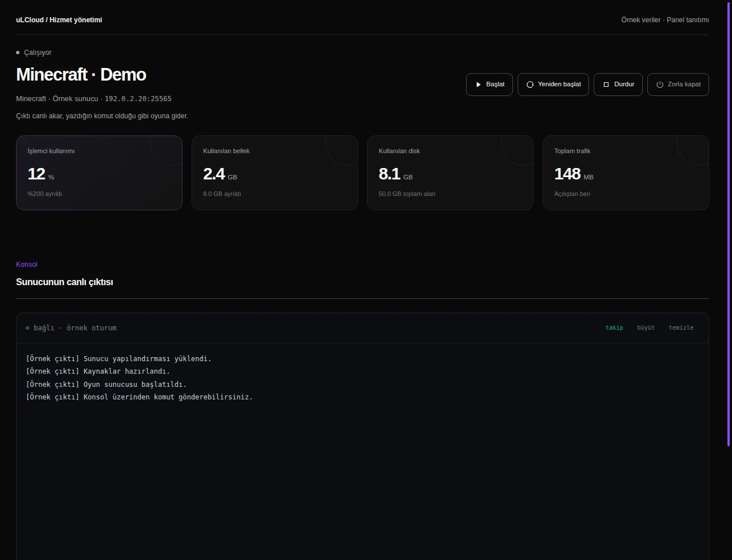
Task: Click the square stop icon on Durdur
Action: [x=606, y=85]
